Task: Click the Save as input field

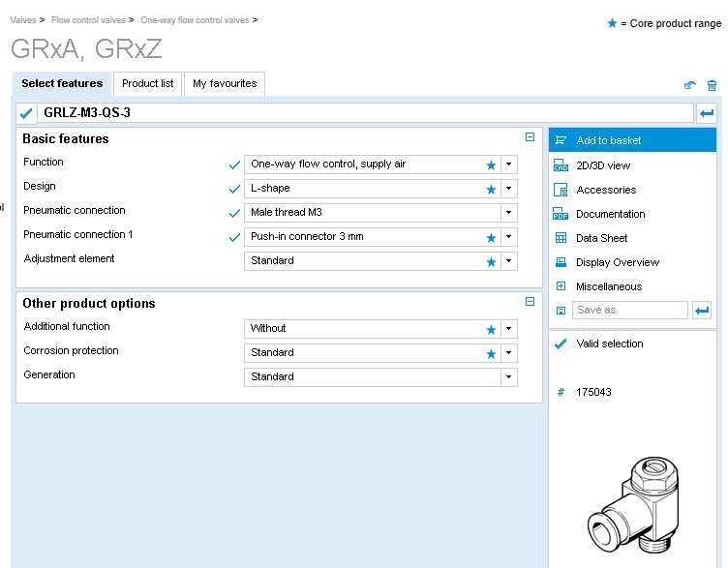Action: click(x=630, y=310)
